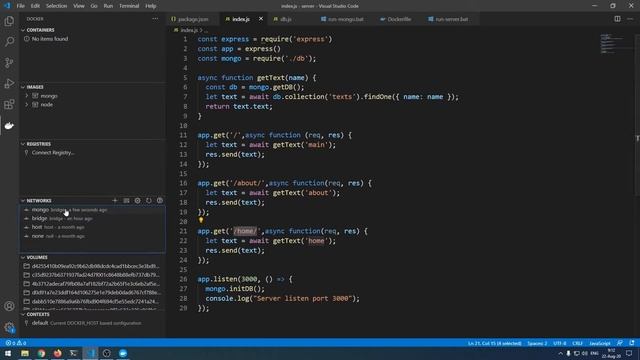Open the Extensions view in activity bar

point(9,104)
